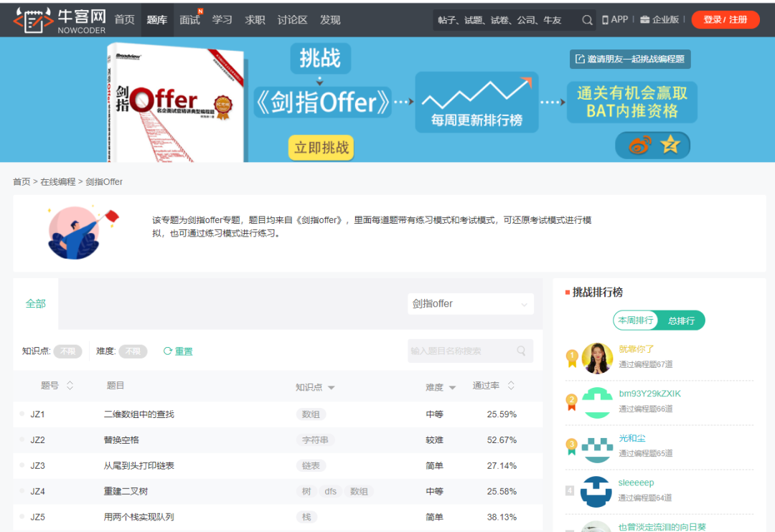Image resolution: width=775 pixels, height=532 pixels.
Task: Click the 重置 refresh icon
Action: [x=167, y=351]
